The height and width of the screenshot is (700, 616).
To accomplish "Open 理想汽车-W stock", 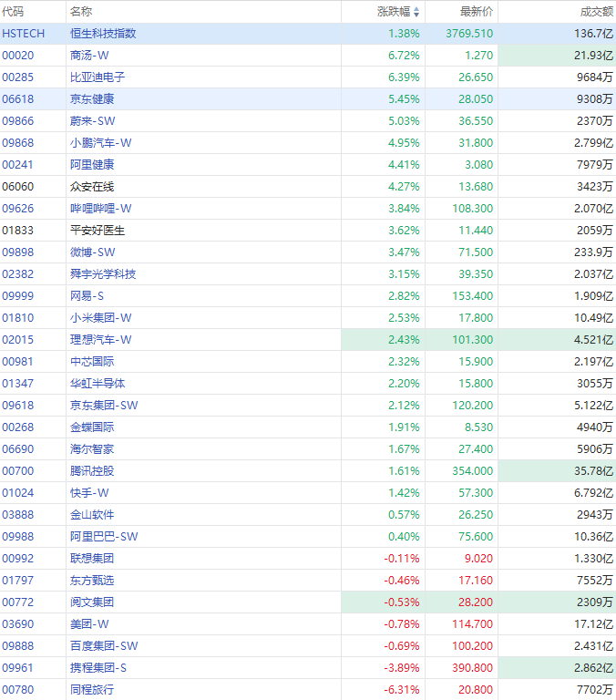I will tap(101, 340).
